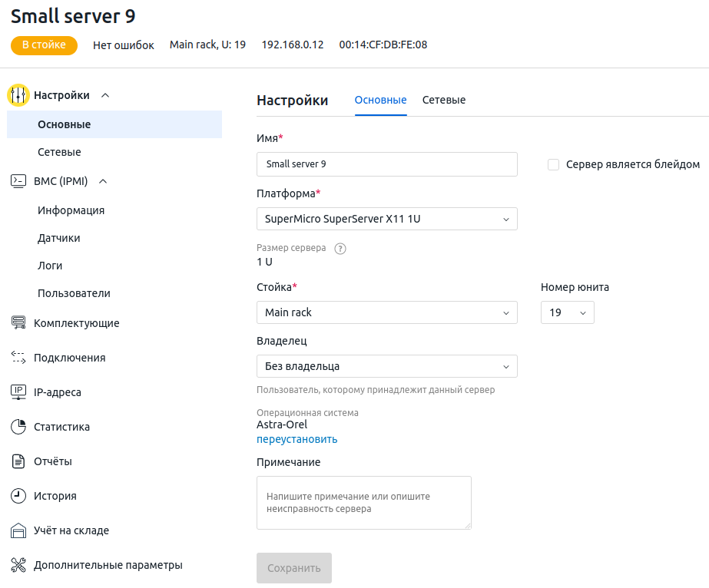Select Датчики in the BMC sidebar menu

[x=59, y=238]
